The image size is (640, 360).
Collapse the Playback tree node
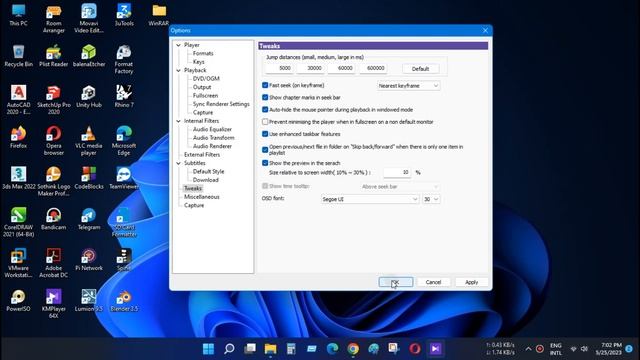178,71
